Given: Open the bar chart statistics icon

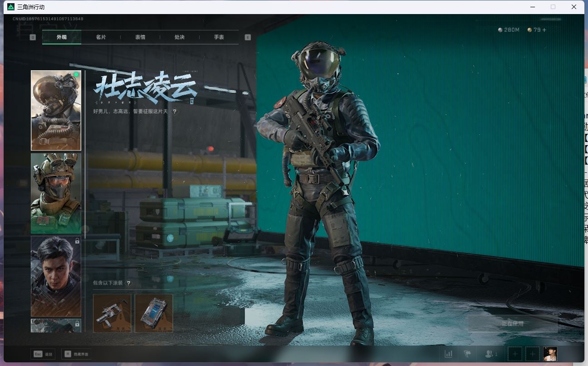Looking at the screenshot, I should pyautogui.click(x=448, y=354).
